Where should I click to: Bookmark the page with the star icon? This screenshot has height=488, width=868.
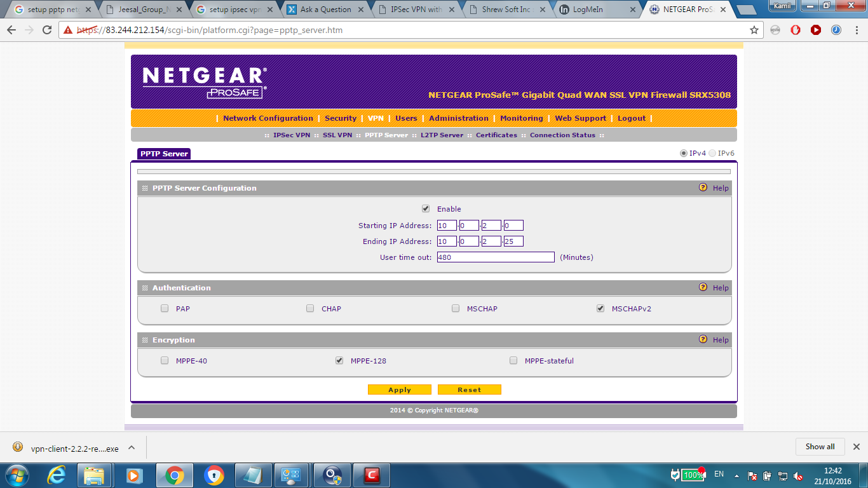tap(754, 30)
